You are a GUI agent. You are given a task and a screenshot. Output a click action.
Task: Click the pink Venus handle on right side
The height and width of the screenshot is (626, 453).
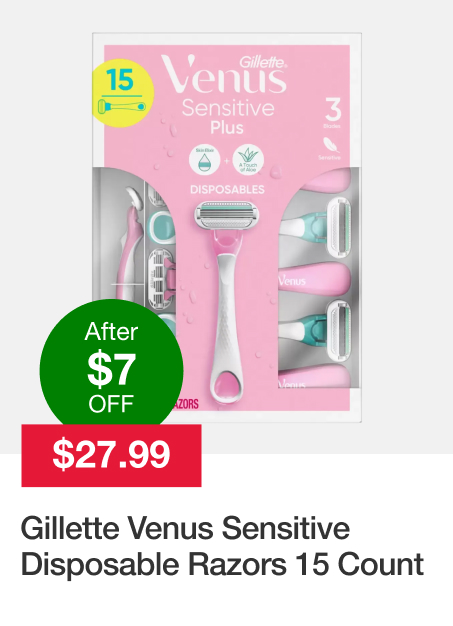point(315,279)
